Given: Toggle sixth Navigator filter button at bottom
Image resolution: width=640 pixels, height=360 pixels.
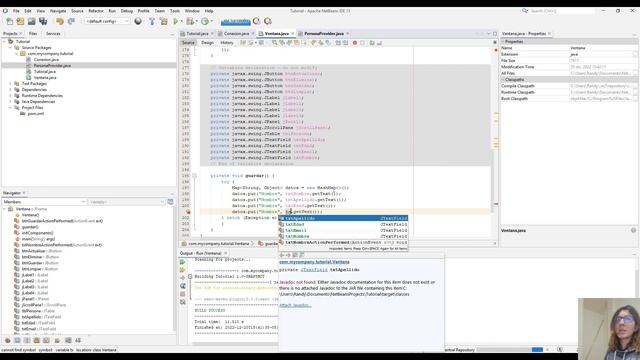Looking at the screenshot, I should pos(57,340).
